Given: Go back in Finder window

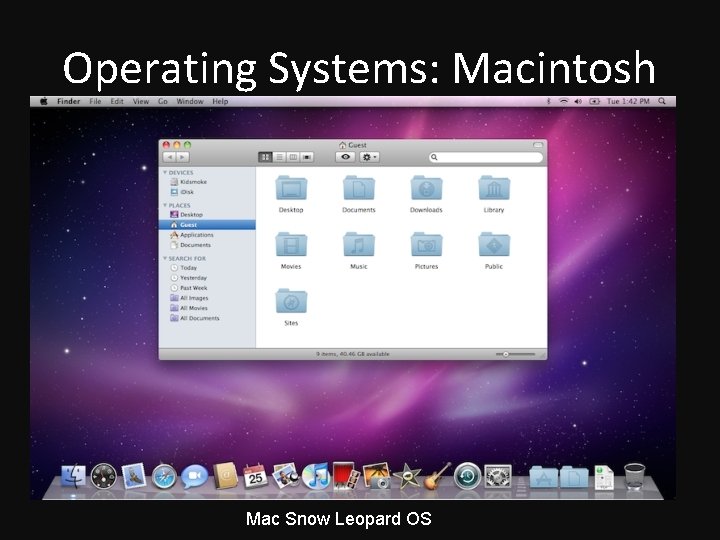Looking at the screenshot, I should tap(169, 157).
